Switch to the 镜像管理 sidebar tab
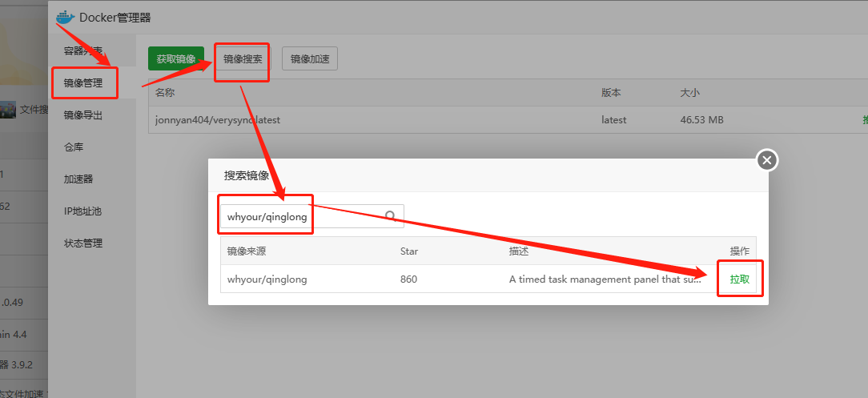This screenshot has height=398, width=868. tap(83, 82)
